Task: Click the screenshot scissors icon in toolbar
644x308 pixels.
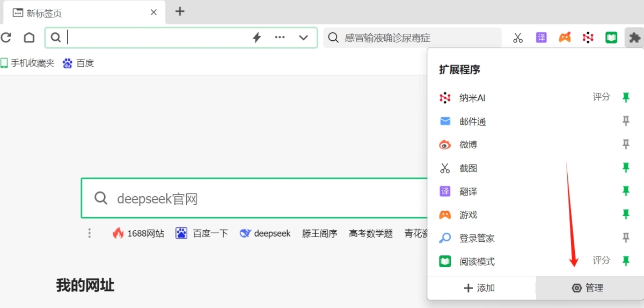Action: (517, 38)
